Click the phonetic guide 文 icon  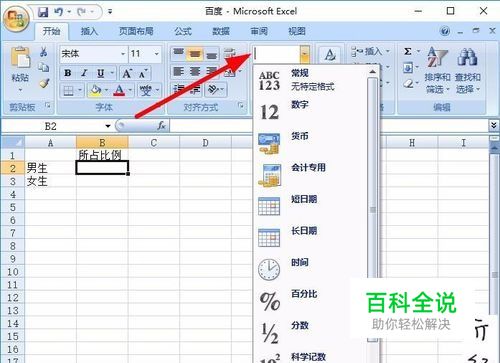[146, 90]
